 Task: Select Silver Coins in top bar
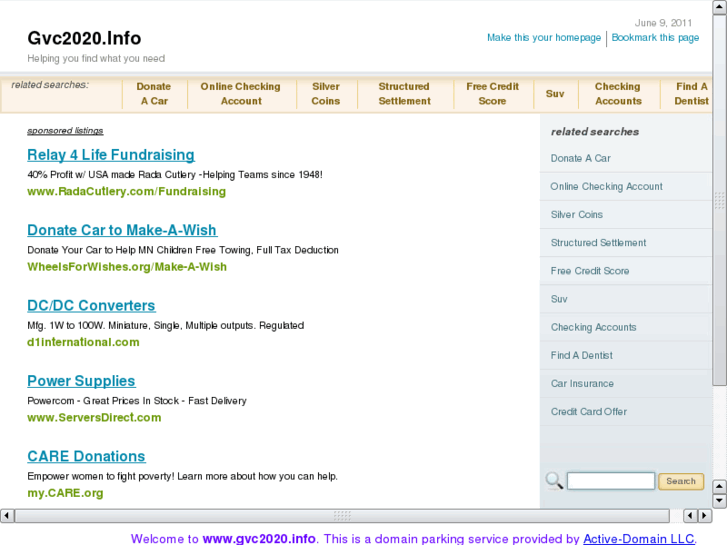pos(325,94)
